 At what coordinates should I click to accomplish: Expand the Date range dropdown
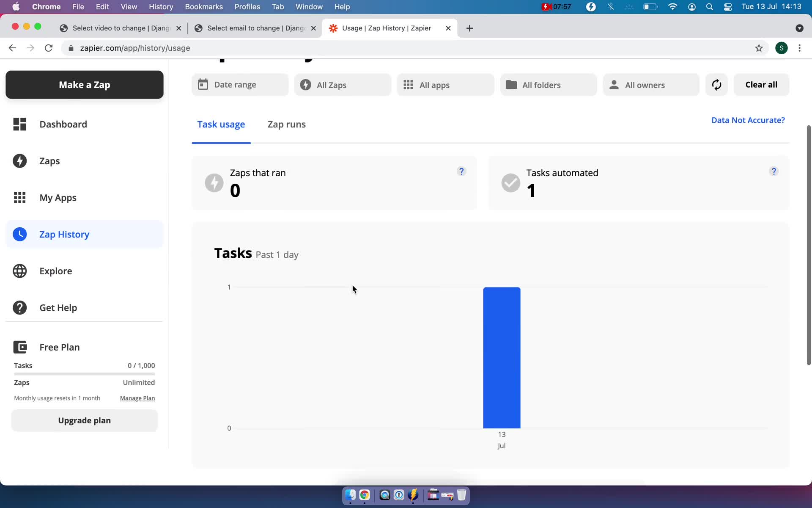pos(240,84)
